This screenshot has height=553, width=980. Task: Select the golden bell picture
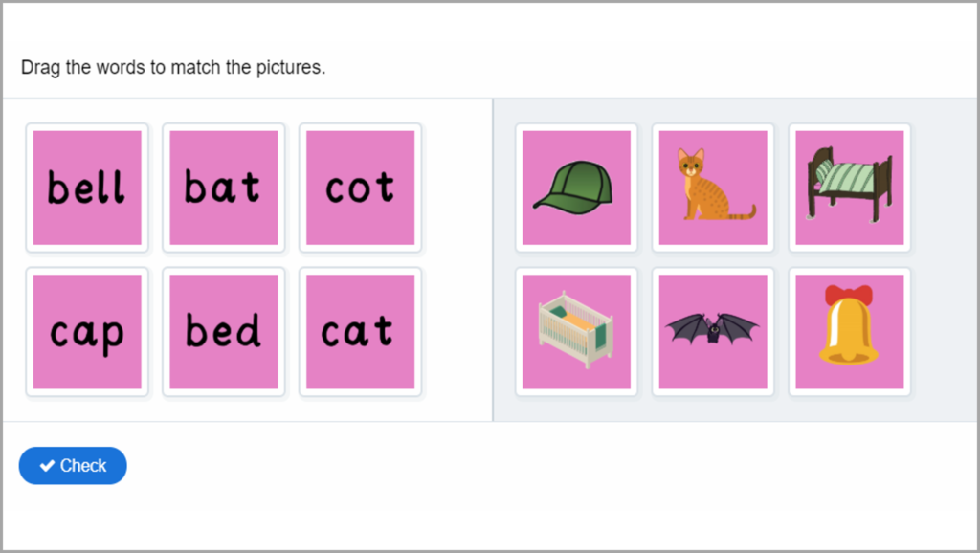(848, 331)
